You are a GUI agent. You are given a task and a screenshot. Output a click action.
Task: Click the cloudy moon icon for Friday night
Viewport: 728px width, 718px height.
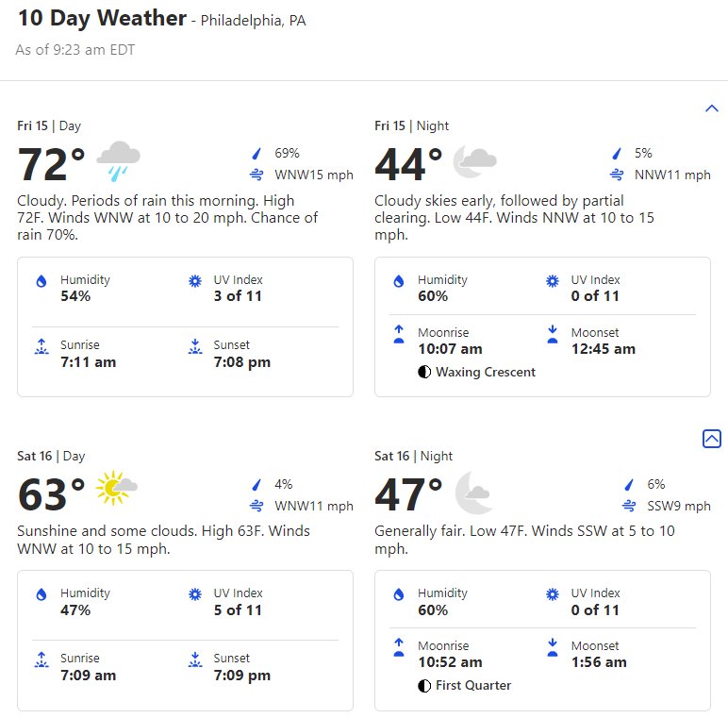point(474,161)
